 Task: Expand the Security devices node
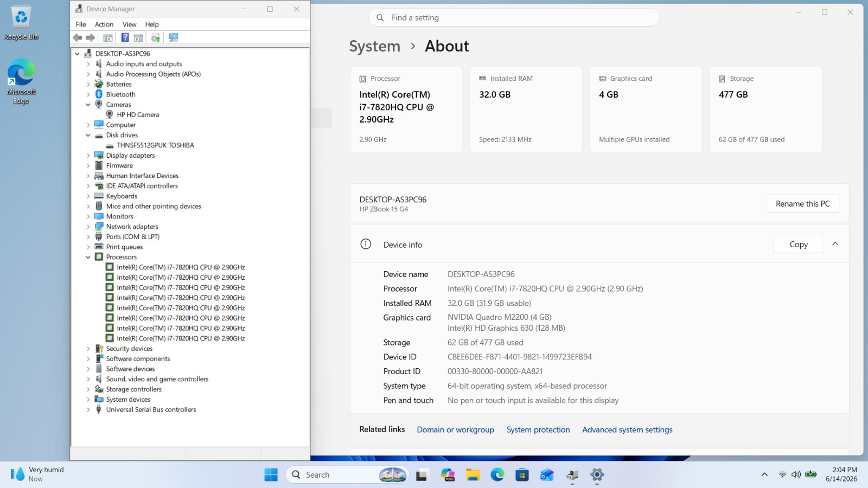(x=88, y=349)
